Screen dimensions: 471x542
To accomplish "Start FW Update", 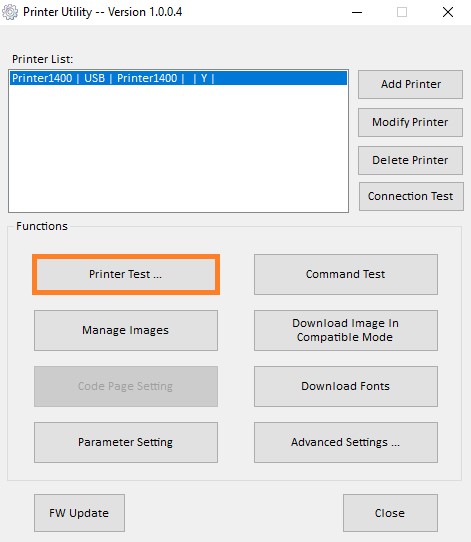I will coord(79,513).
